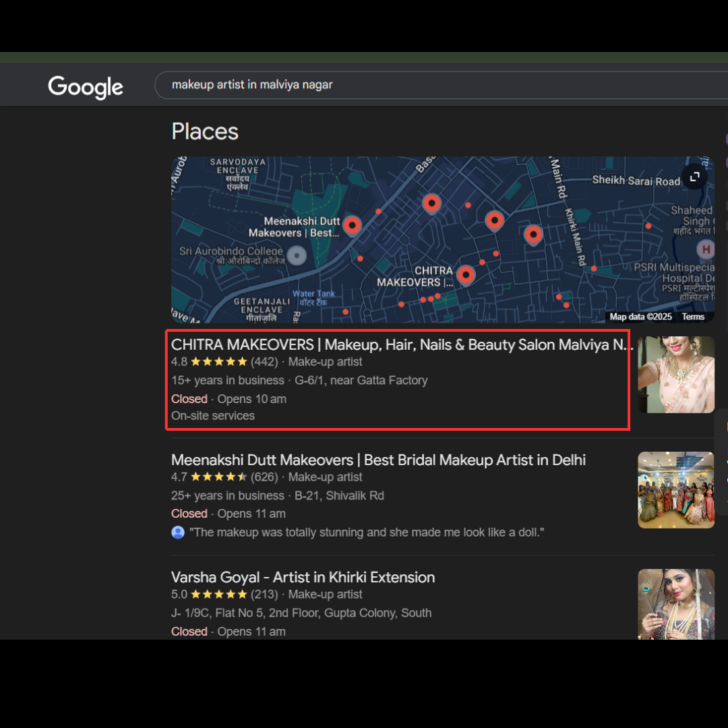This screenshot has height=728, width=728.
Task: Click the PSRI Hospital 'H' map marker
Action: point(706,249)
